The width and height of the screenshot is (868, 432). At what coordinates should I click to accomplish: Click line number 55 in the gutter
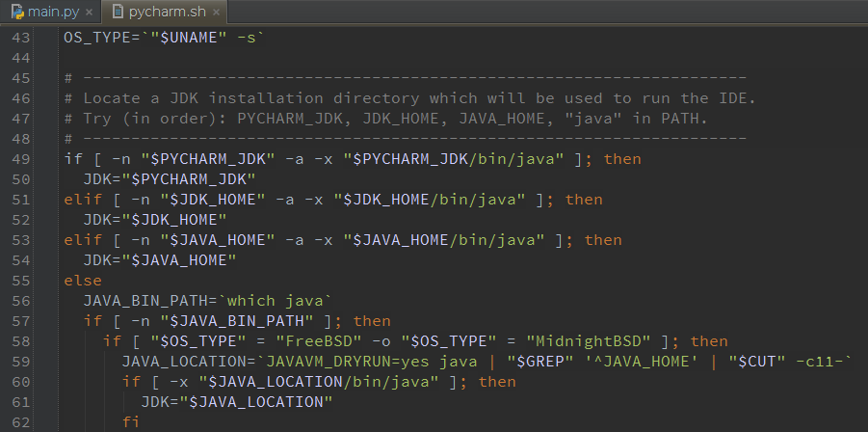click(20, 281)
